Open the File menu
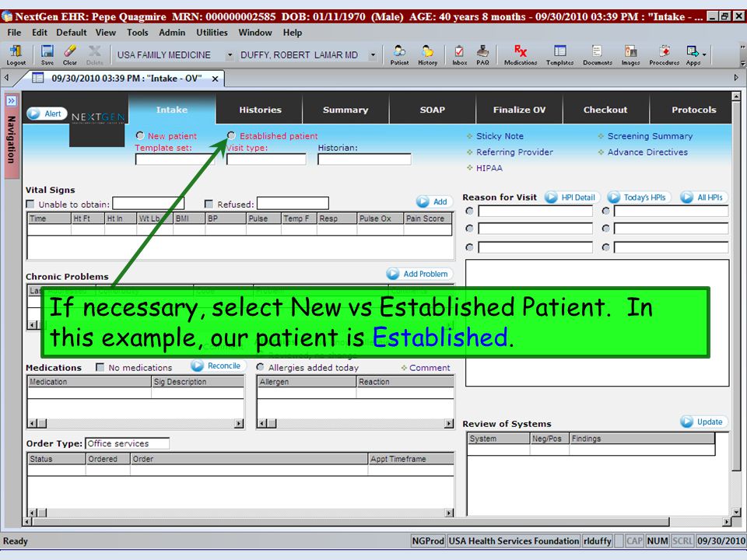 coord(14,33)
